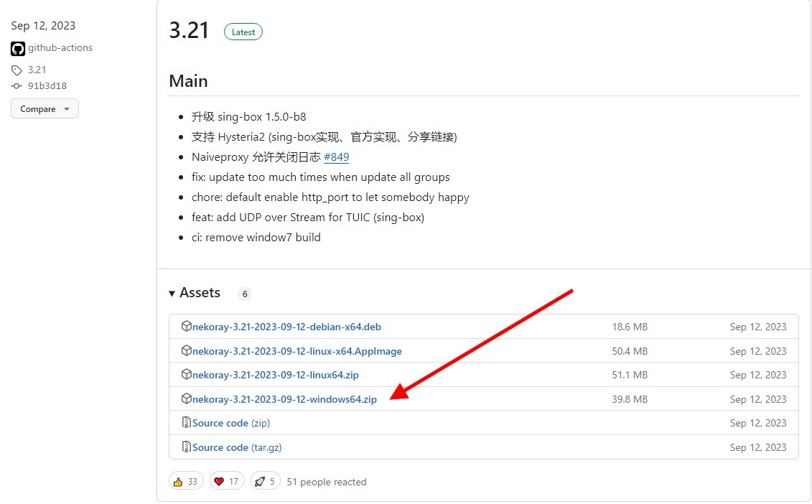Click the 51.1 MB file size
The width and height of the screenshot is (812, 504).
click(x=630, y=375)
